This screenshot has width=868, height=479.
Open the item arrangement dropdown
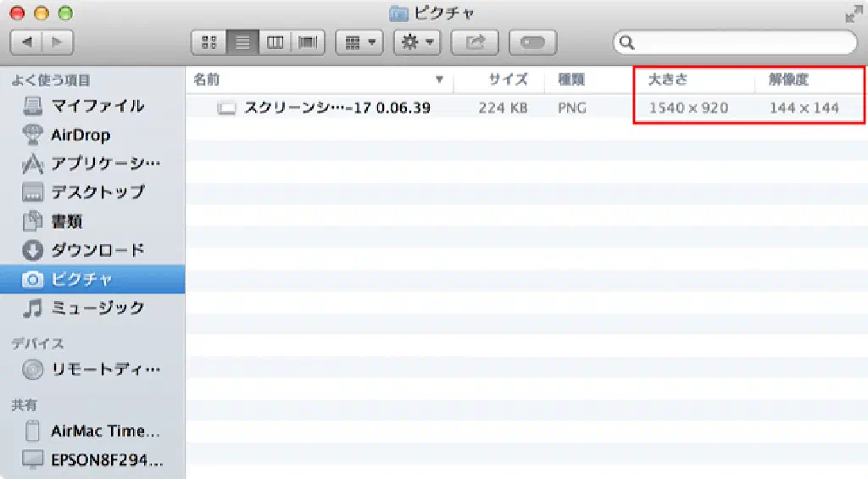(359, 42)
